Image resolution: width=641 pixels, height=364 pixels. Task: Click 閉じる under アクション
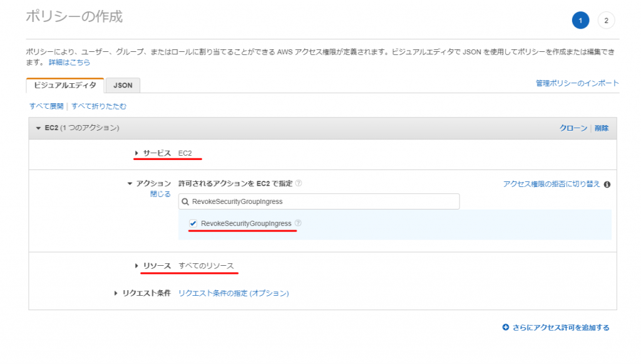click(160, 194)
